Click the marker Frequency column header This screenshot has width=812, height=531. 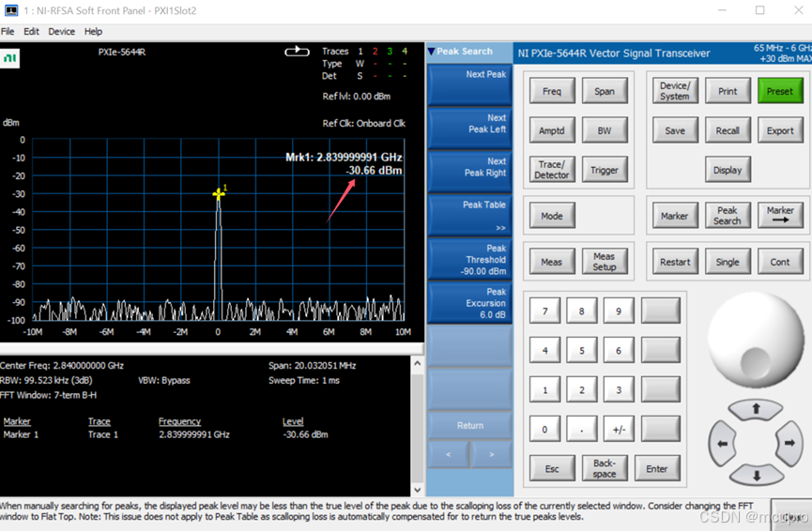[179, 421]
